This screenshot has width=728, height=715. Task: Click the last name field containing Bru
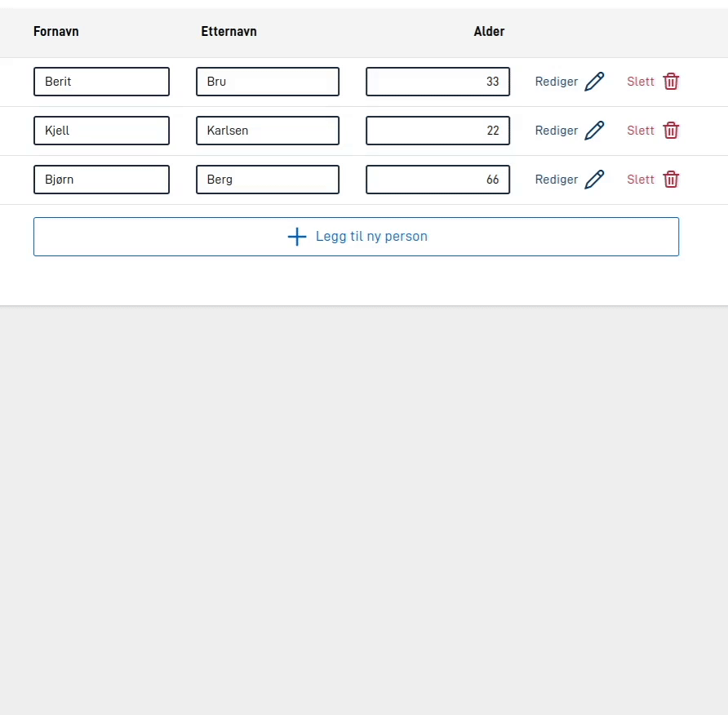[x=268, y=82]
